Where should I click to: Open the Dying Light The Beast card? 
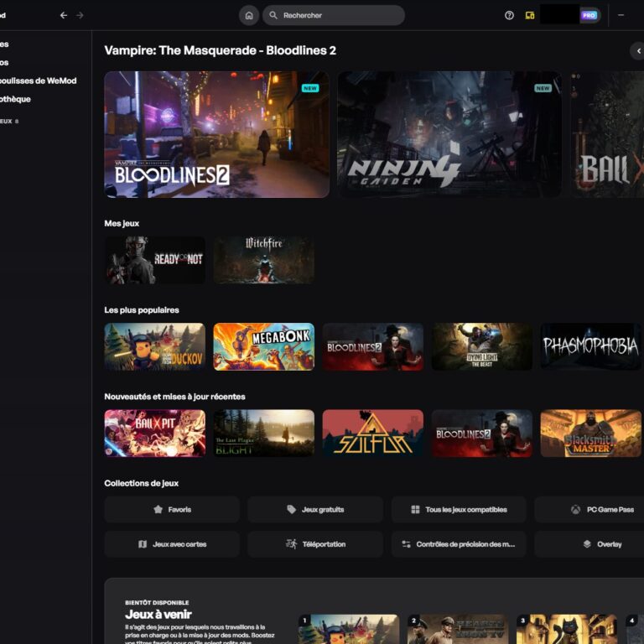click(x=482, y=346)
